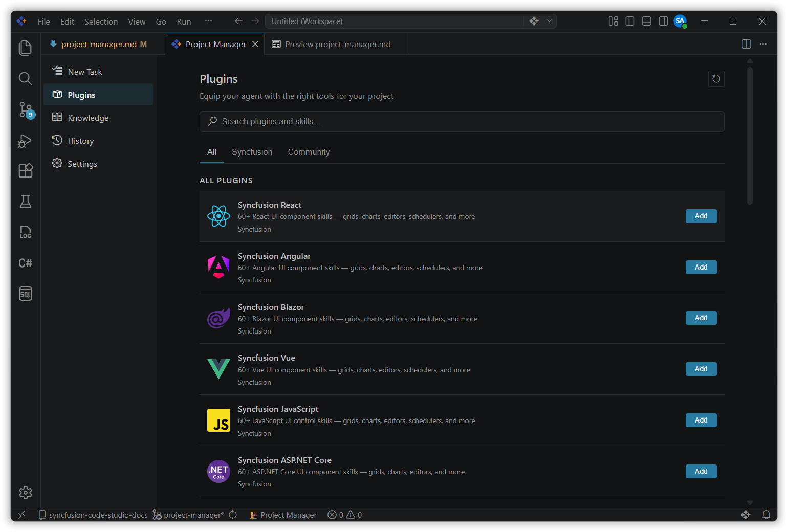Click the Syncfusion React logo

coord(218,216)
